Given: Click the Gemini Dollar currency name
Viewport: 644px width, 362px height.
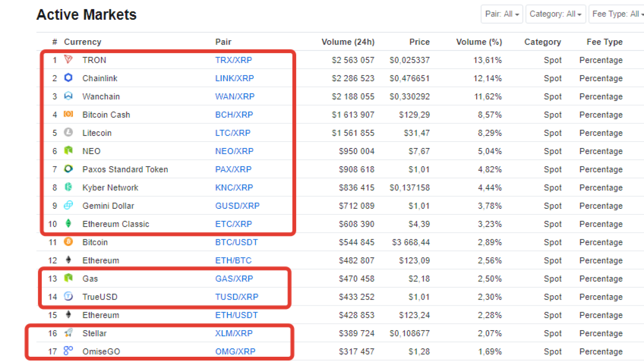Looking at the screenshot, I should click(108, 206).
